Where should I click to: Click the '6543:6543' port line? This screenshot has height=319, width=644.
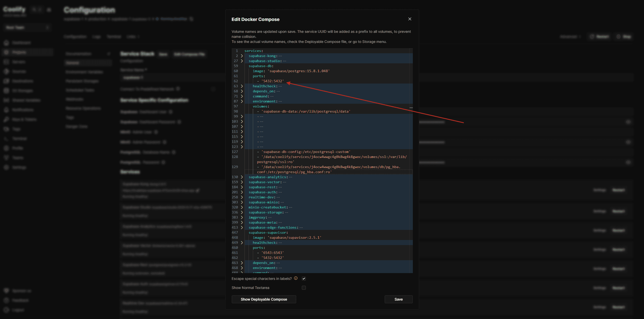coord(273,253)
